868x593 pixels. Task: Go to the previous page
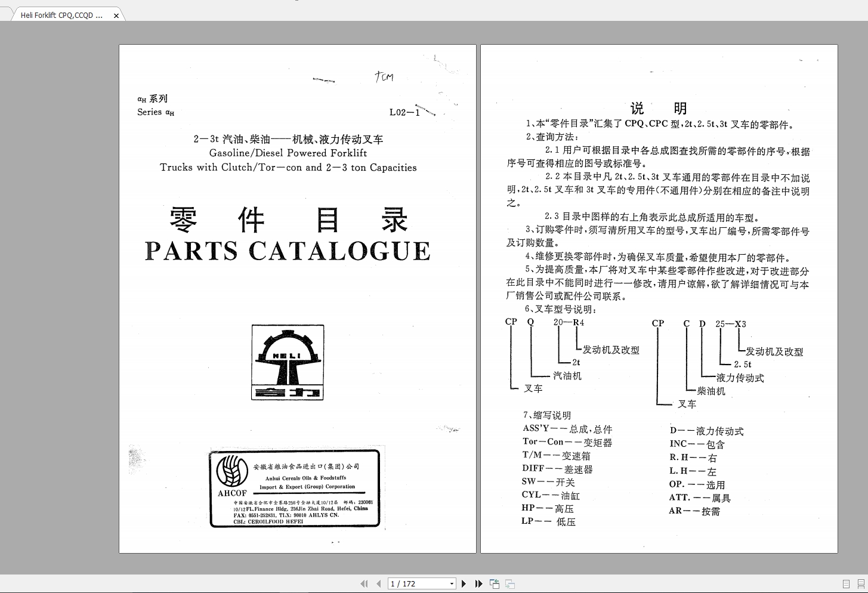tap(378, 583)
